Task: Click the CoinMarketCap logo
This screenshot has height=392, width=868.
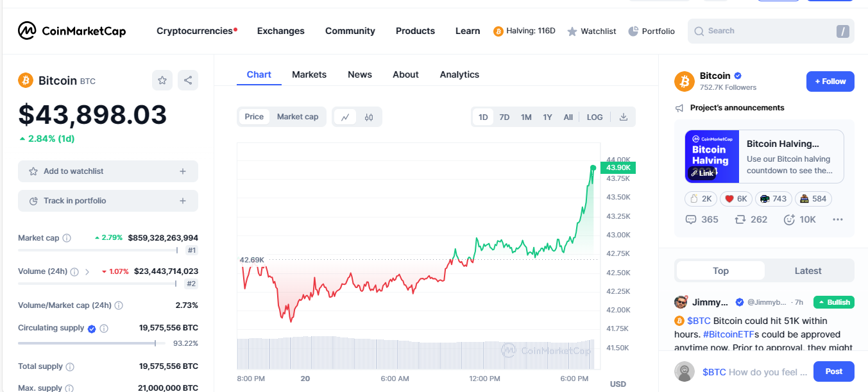Action: 71,31
